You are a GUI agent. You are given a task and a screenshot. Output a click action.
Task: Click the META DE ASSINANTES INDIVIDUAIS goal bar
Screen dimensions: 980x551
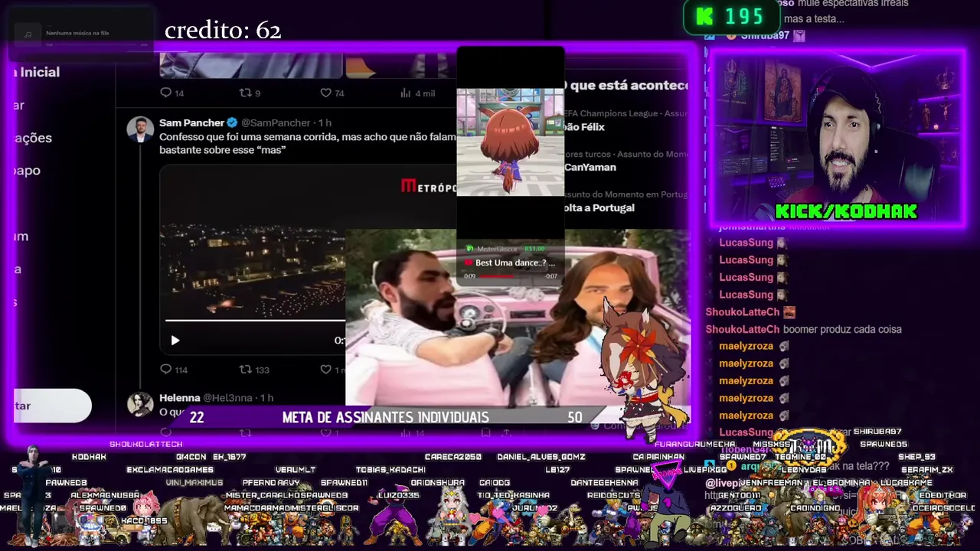[x=387, y=417]
